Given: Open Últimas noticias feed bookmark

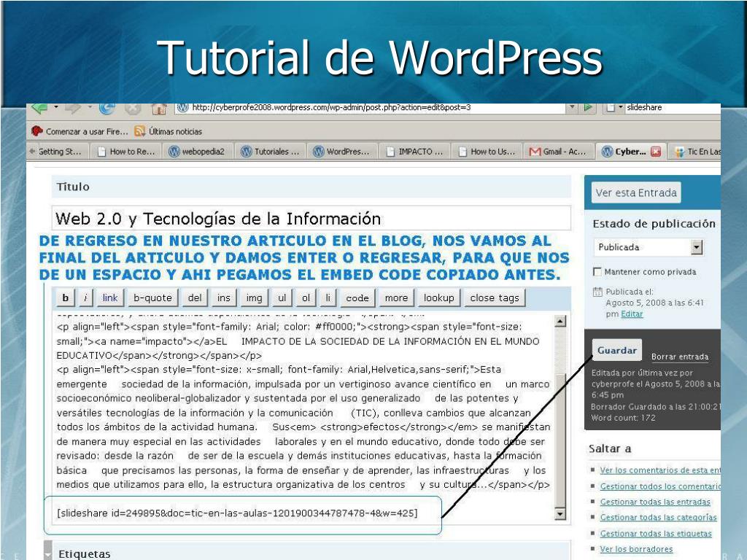Looking at the screenshot, I should click(169, 131).
